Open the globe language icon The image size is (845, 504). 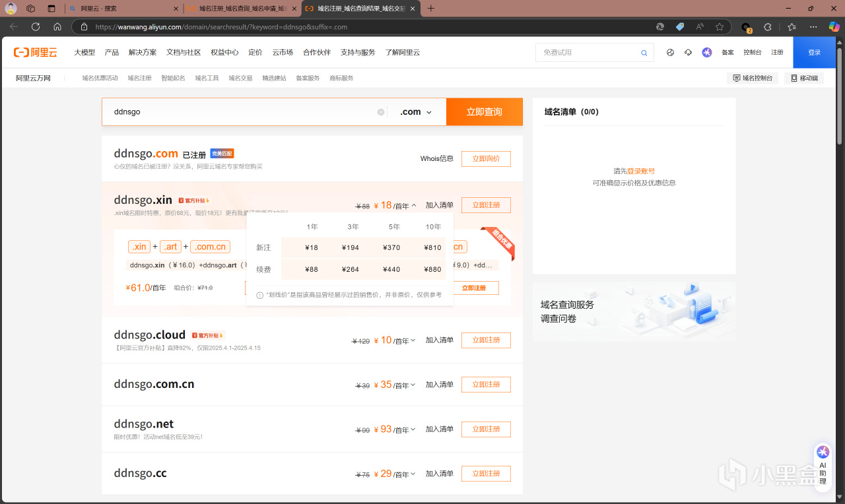[671, 53]
